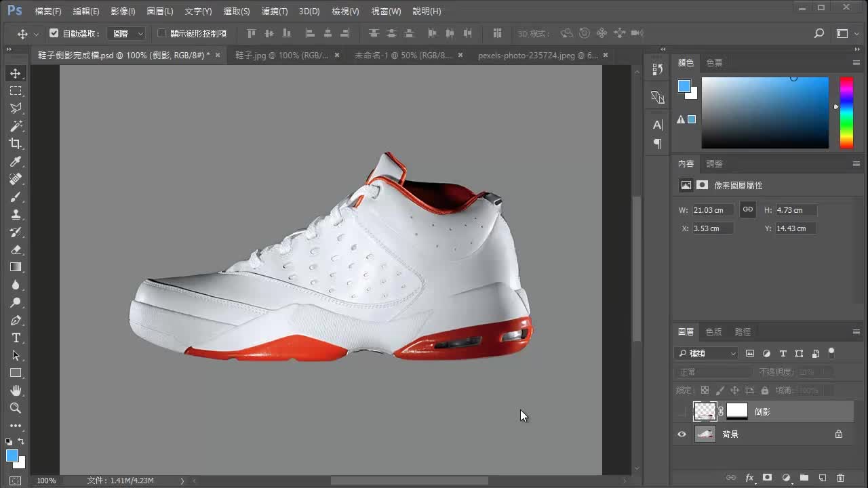This screenshot has width=868, height=488.
Task: Expand the toolbox double-arrow
Action: (x=9, y=49)
